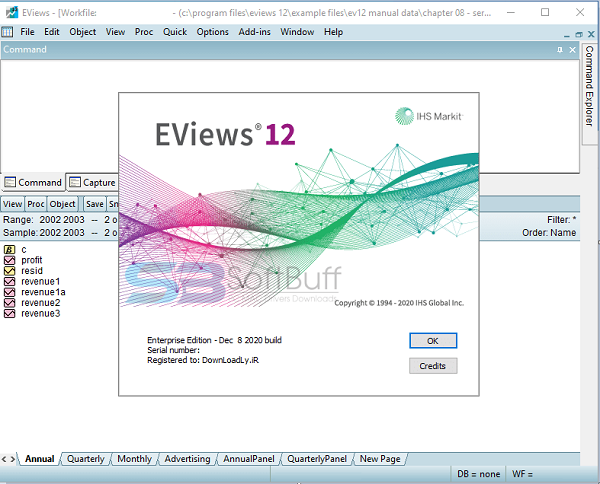Click the workfile window icon beside File menu
This screenshot has height=484, width=600.
(7, 32)
